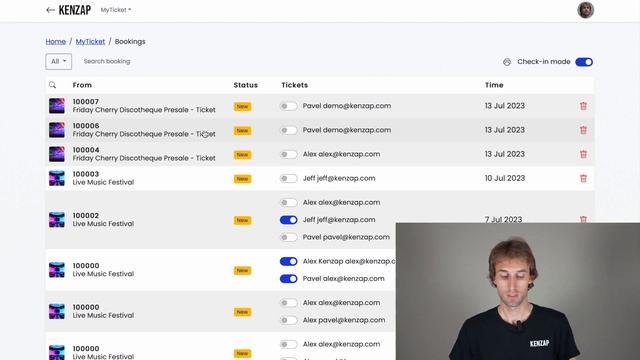
Task: Delete booking 100006 with trash icon
Action: tap(583, 130)
